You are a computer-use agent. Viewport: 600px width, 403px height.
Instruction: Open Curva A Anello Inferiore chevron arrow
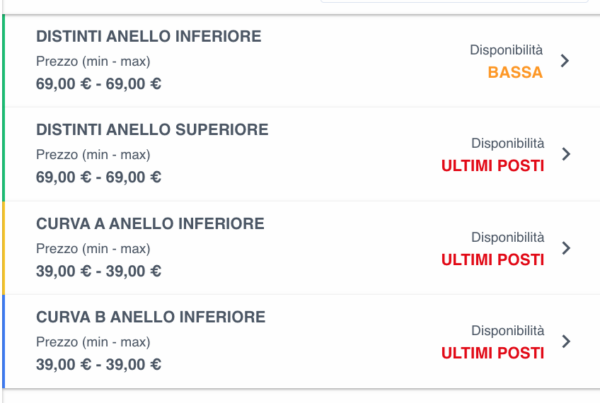click(x=565, y=248)
